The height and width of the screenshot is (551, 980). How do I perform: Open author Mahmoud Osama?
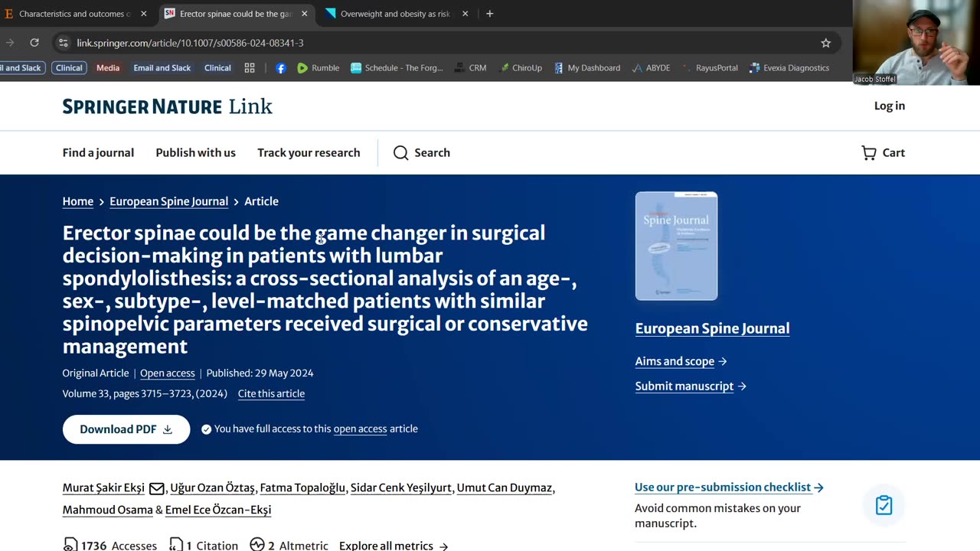[107, 510]
